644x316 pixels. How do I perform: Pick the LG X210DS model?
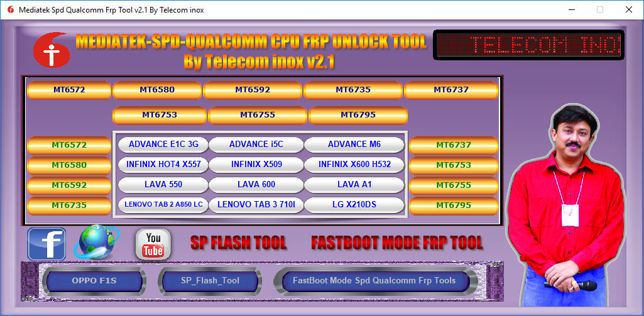[x=354, y=205]
